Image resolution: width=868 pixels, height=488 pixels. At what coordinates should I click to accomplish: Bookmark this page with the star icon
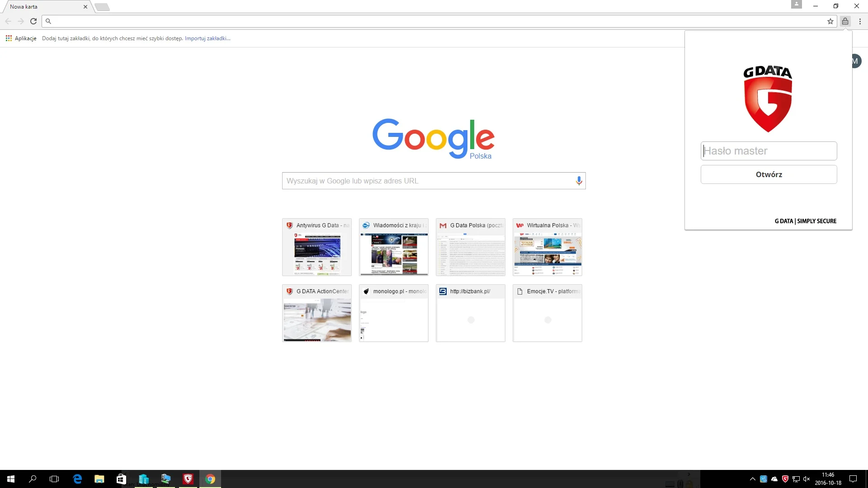pyautogui.click(x=830, y=21)
